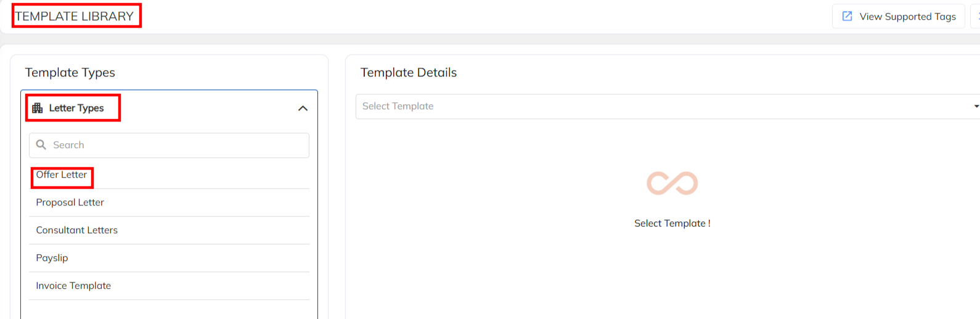980x319 pixels.
Task: Click the external-link icon in View Supported Tags
Action: pos(847,16)
